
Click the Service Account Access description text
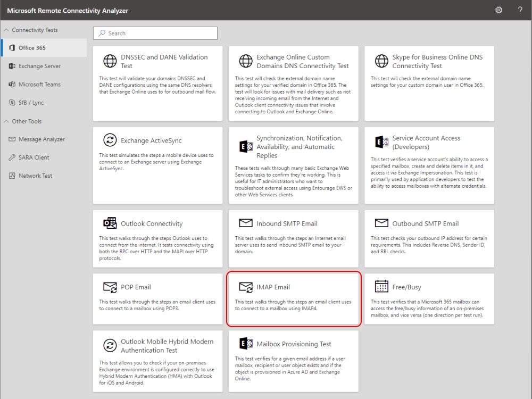coord(429,173)
